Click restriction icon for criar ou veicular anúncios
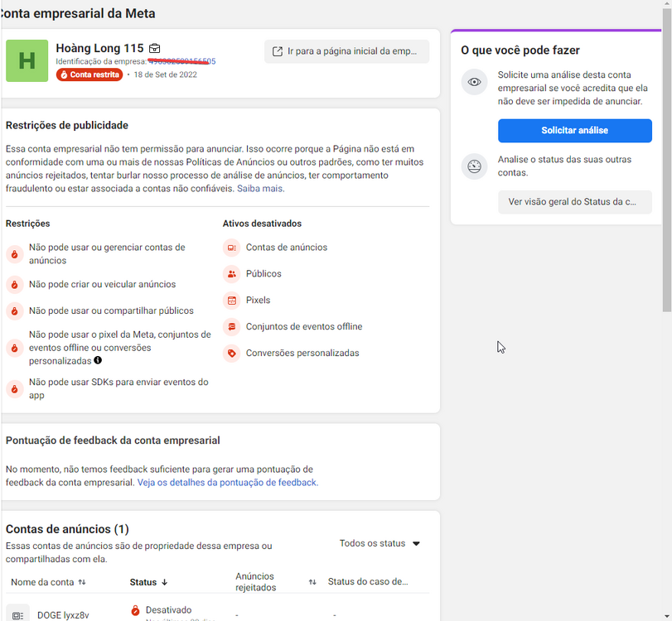Screen dimensions: 672x621 tap(15, 284)
